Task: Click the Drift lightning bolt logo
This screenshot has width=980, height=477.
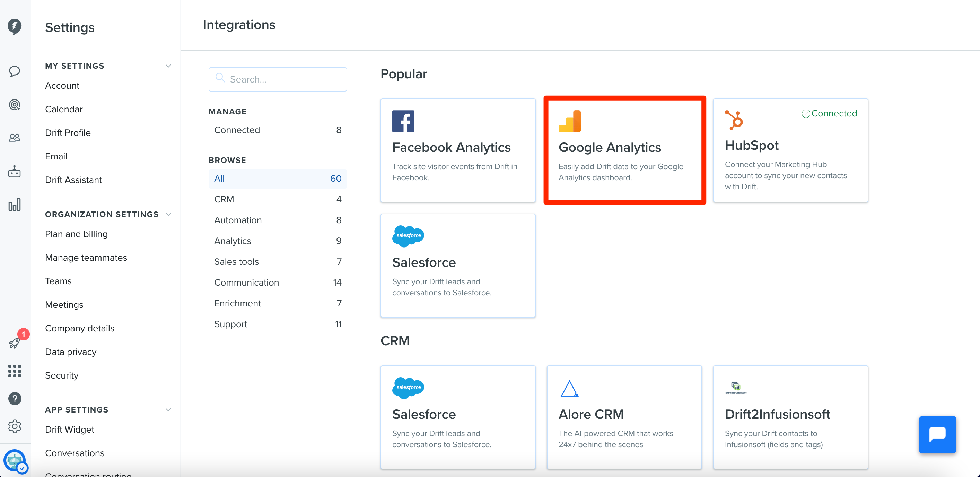Action: click(15, 27)
